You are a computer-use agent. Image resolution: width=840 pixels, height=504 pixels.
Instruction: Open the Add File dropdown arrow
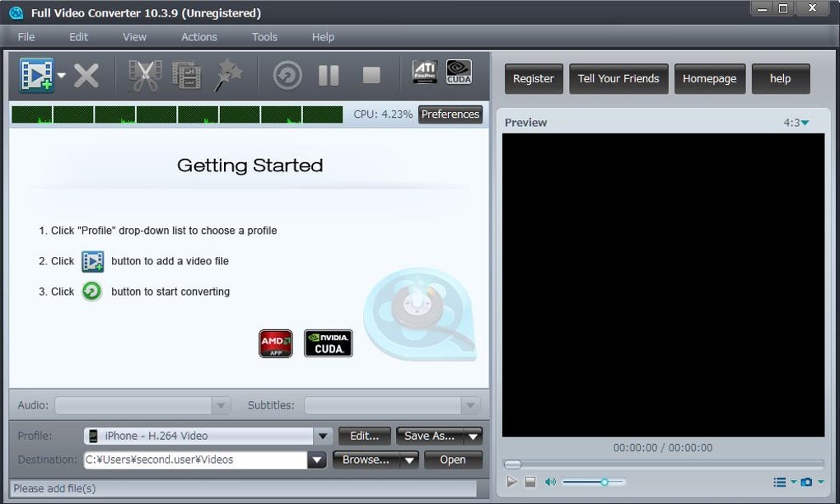tap(62, 76)
